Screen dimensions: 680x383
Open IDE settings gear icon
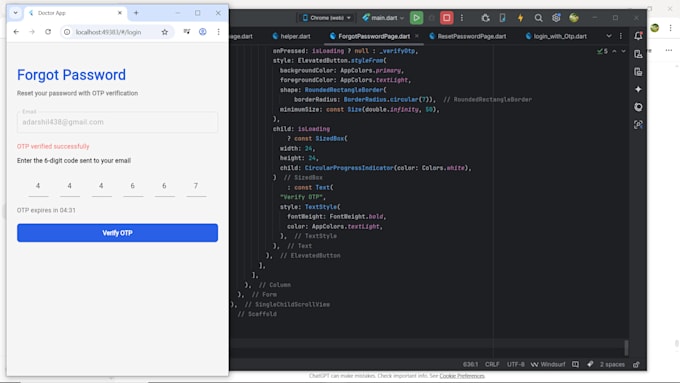pos(556,18)
